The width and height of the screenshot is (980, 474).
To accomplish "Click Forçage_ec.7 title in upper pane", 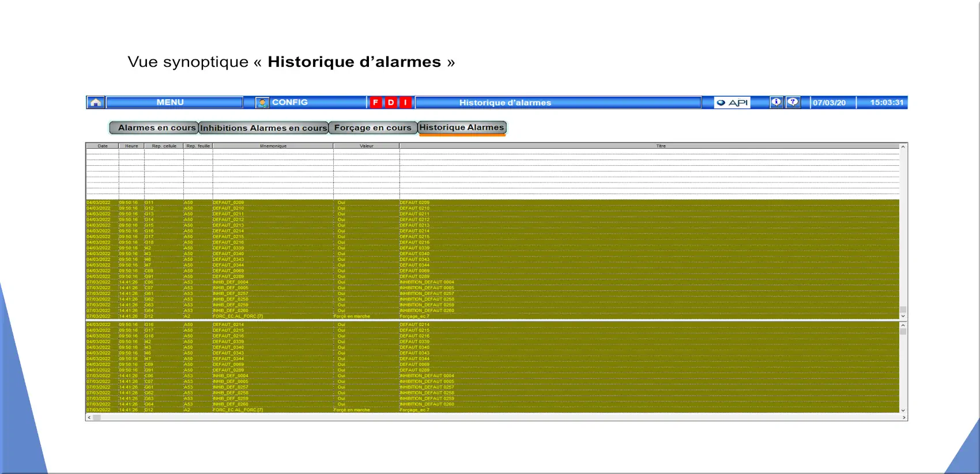I will point(414,316).
